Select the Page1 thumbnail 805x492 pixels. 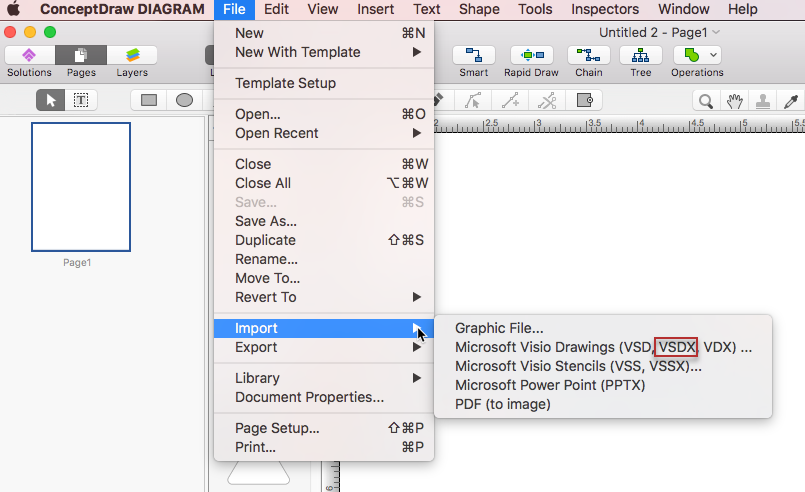click(81, 187)
